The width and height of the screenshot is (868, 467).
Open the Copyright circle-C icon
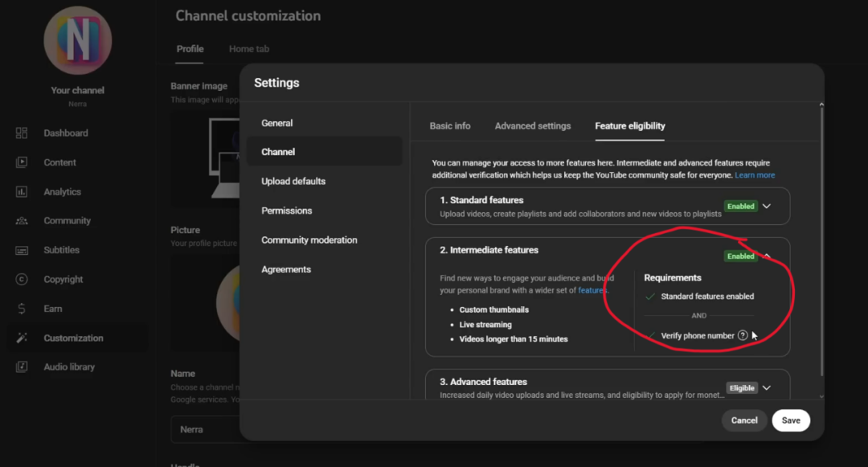[22, 280]
